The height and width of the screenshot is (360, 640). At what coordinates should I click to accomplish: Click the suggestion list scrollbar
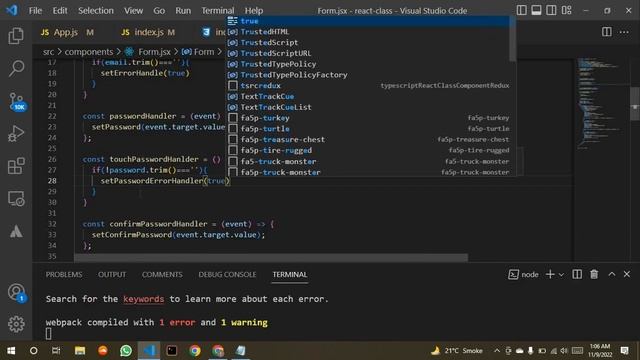pos(513,39)
